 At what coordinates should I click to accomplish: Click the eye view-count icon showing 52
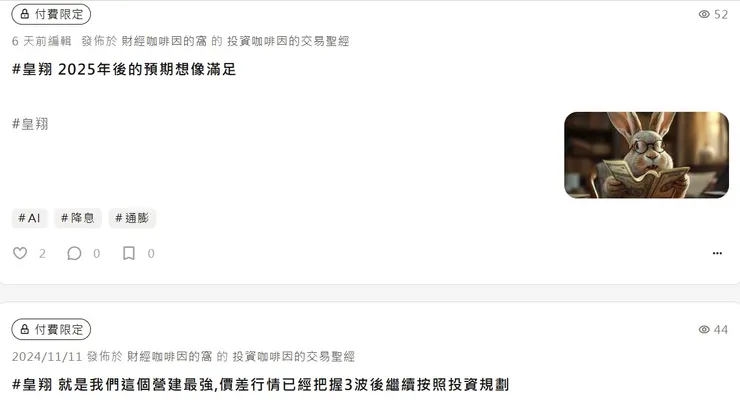click(704, 14)
